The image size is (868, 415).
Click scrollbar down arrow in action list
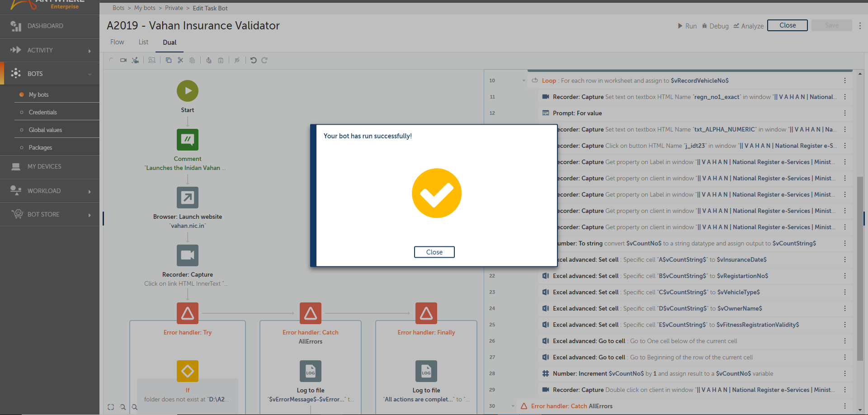tap(860, 410)
